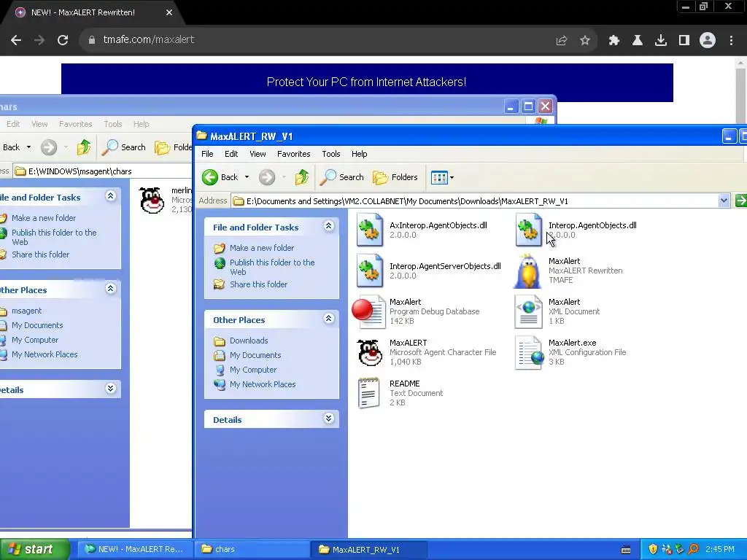Open the AxInterop.AgentObjects.dll file icon

click(370, 230)
